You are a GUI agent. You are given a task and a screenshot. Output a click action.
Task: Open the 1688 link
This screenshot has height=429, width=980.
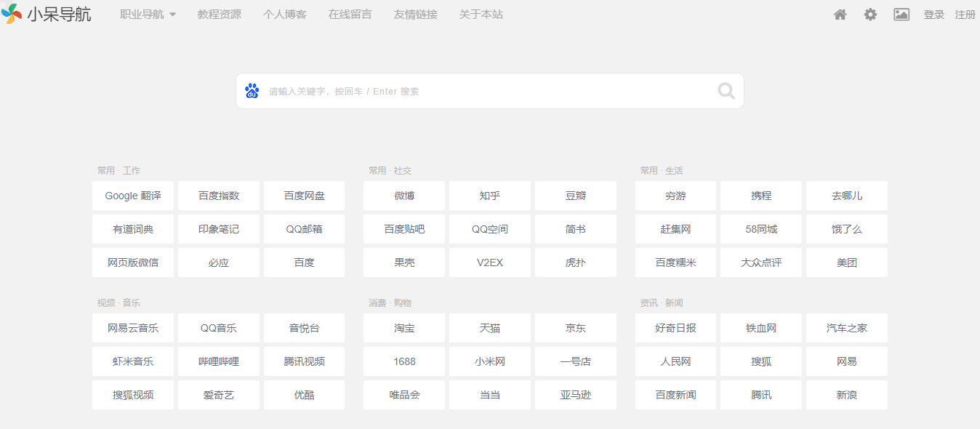point(404,361)
